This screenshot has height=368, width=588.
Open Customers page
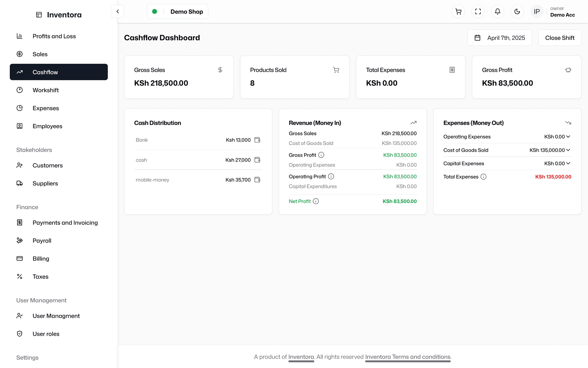point(59,165)
